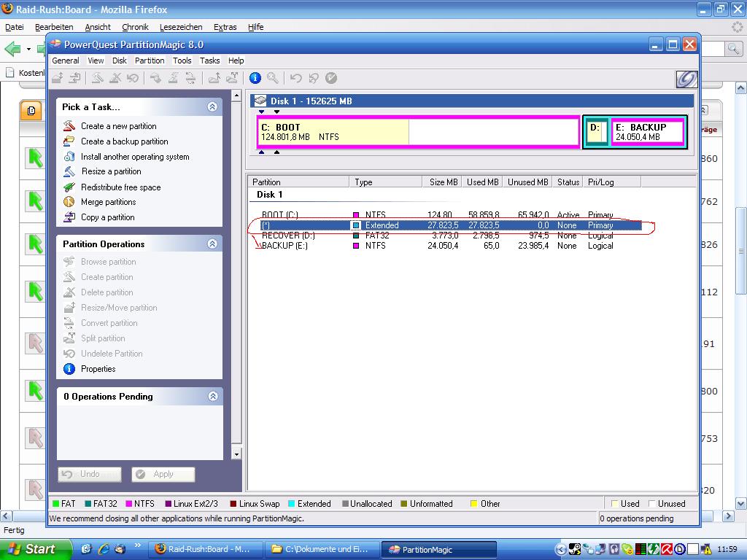
Task: Click the Undelete partition toolbar icon
Action: pos(133,78)
